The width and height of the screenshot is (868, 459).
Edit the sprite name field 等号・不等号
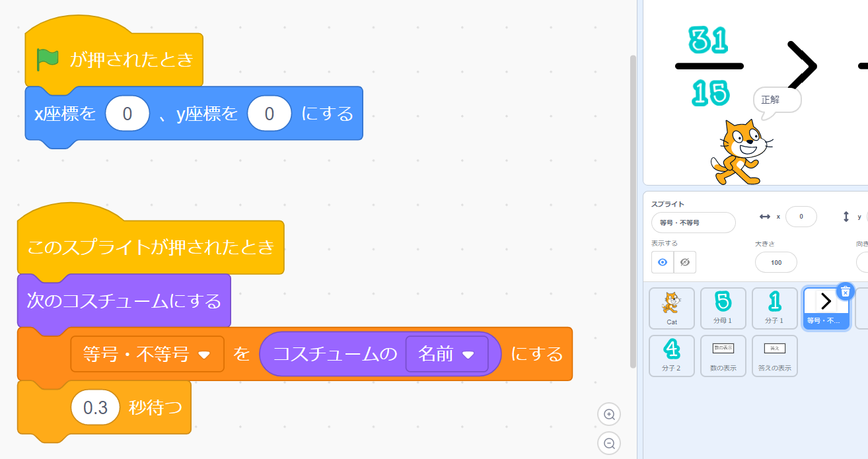click(693, 223)
